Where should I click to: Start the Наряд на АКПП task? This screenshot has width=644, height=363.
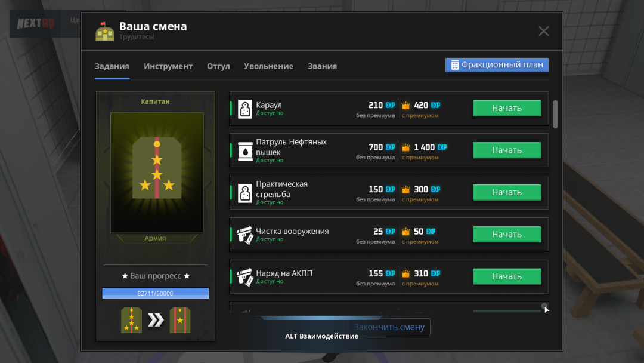(x=507, y=276)
